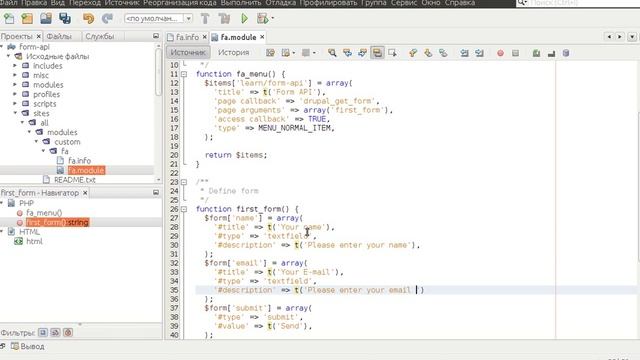Toggle the third Navigator filter button

[x=68, y=333]
